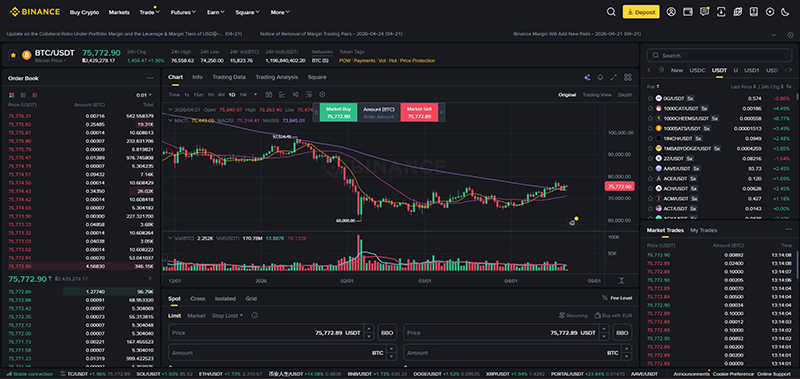800x379 pixels.
Task: Select the 15m interval
Action: [198, 95]
